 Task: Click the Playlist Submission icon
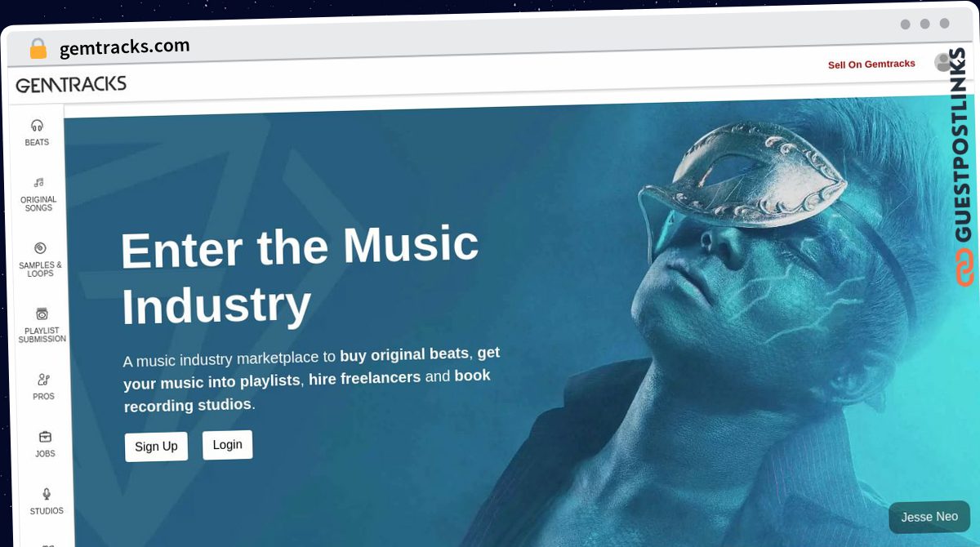pyautogui.click(x=42, y=314)
